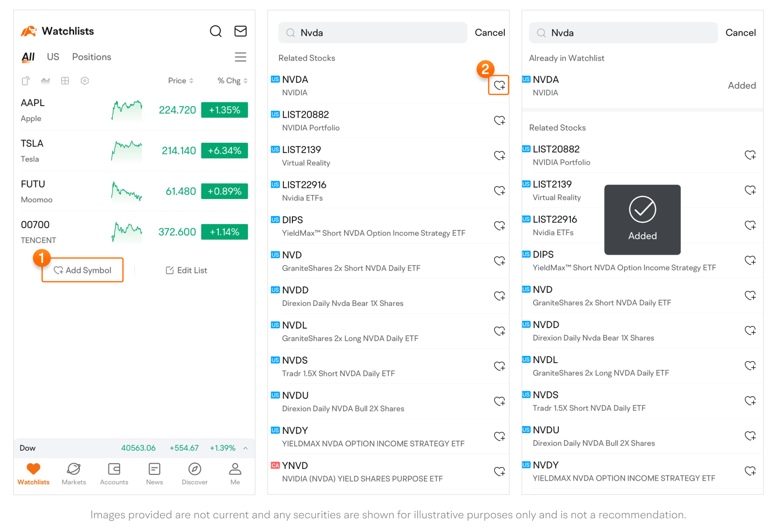777x532 pixels.
Task: Expand the Dow index bar chevron
Action: point(245,448)
